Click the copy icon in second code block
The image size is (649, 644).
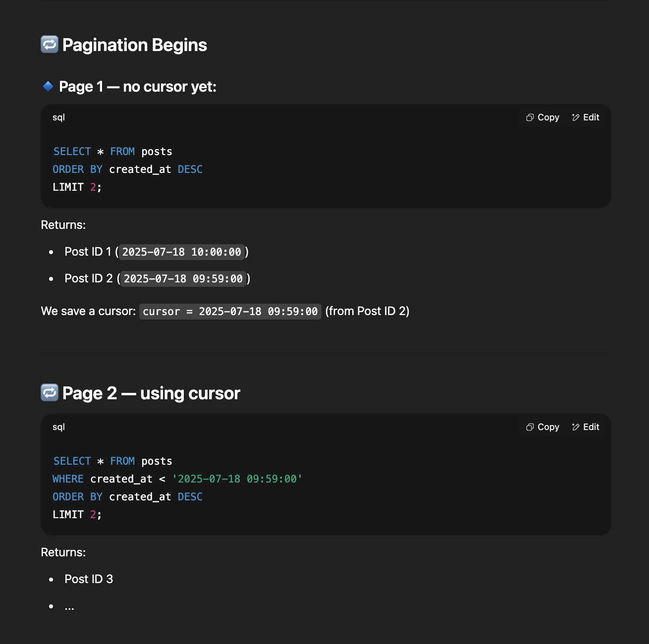pos(530,427)
